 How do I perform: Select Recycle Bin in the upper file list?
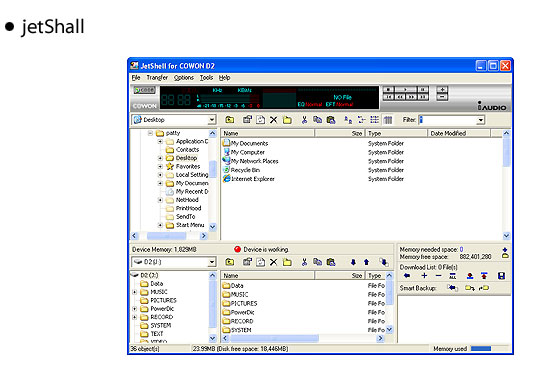[x=241, y=170]
